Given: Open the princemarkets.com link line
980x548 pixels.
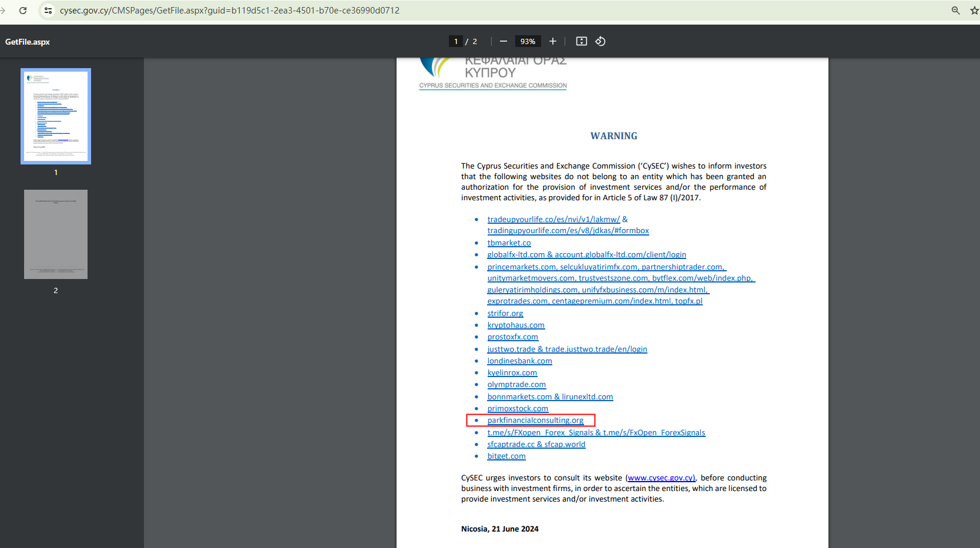Looking at the screenshot, I should tap(606, 267).
